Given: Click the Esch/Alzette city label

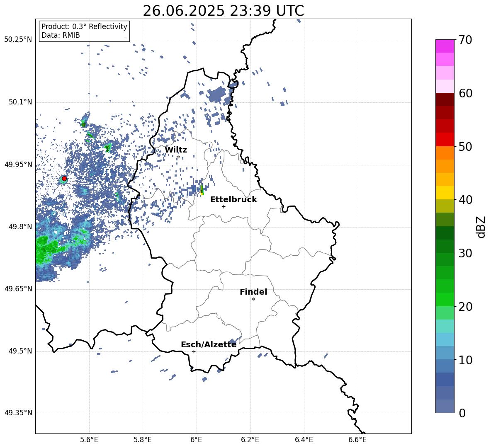Looking at the screenshot, I should tap(209, 345).
